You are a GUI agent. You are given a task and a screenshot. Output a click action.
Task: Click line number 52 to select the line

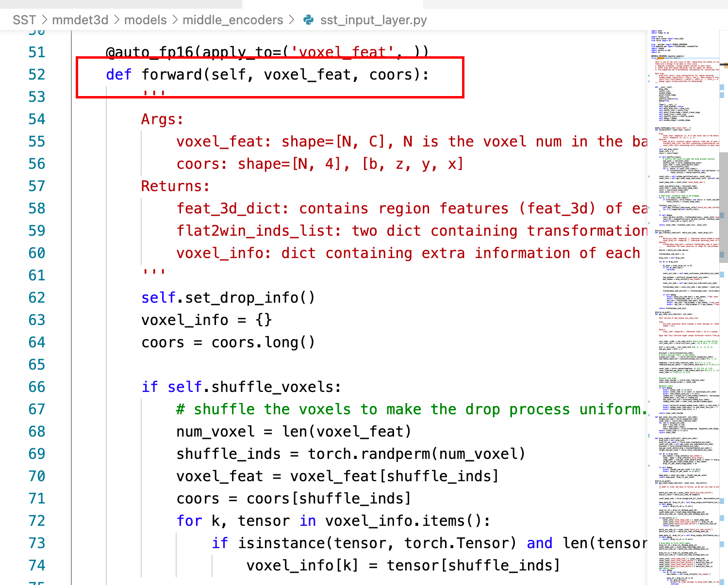(36, 74)
